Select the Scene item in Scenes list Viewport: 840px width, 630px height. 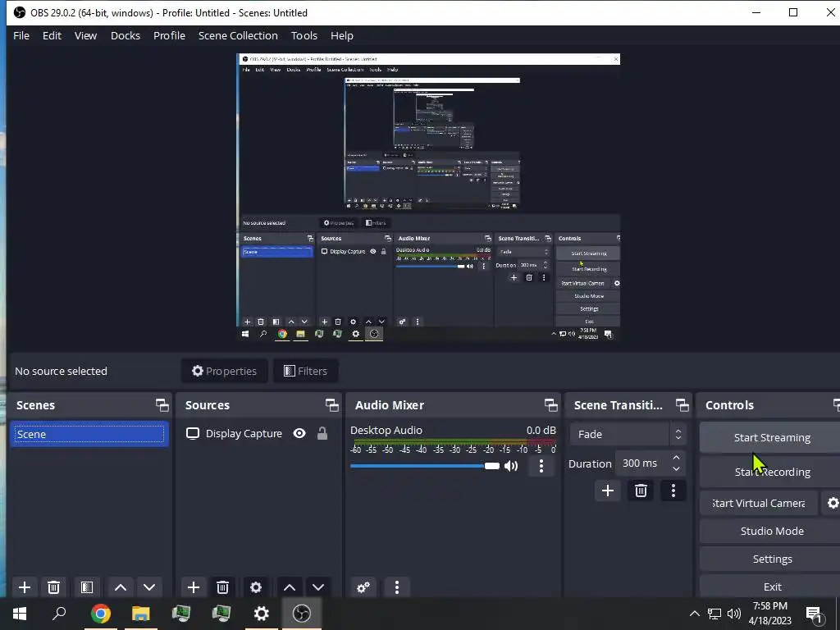click(x=89, y=435)
